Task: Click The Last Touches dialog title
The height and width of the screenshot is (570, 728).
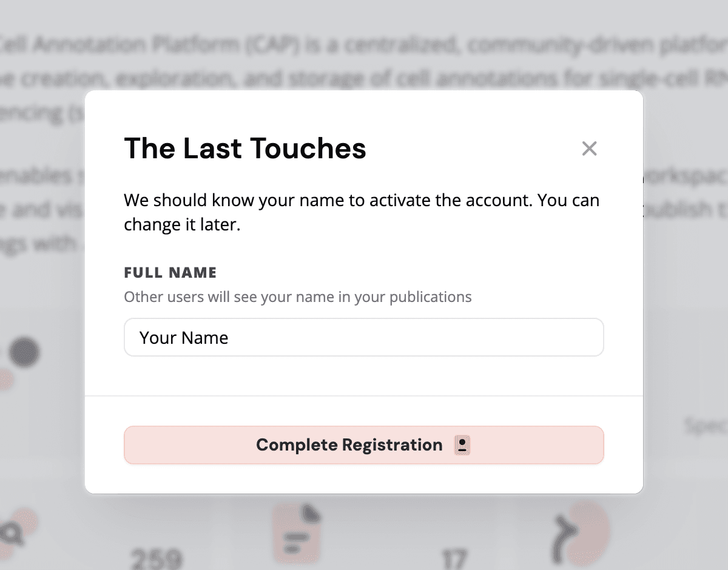Action: pyautogui.click(x=245, y=148)
